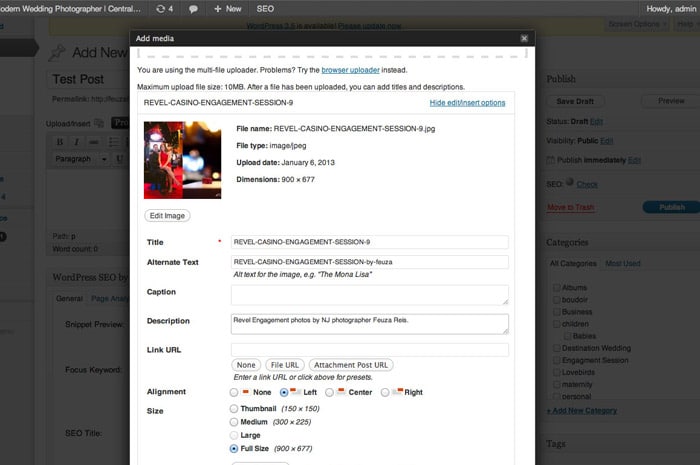This screenshot has height=465, width=700.
Task: Focus the Link URL input field
Action: pos(370,350)
